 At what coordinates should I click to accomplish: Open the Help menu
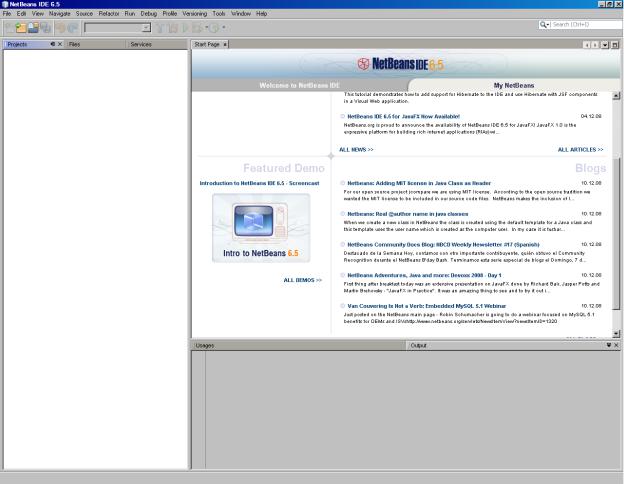(x=261, y=14)
